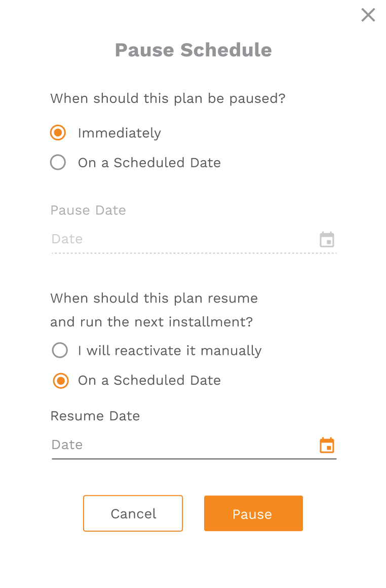Click 'I will reactivate it manually' label

(x=170, y=351)
